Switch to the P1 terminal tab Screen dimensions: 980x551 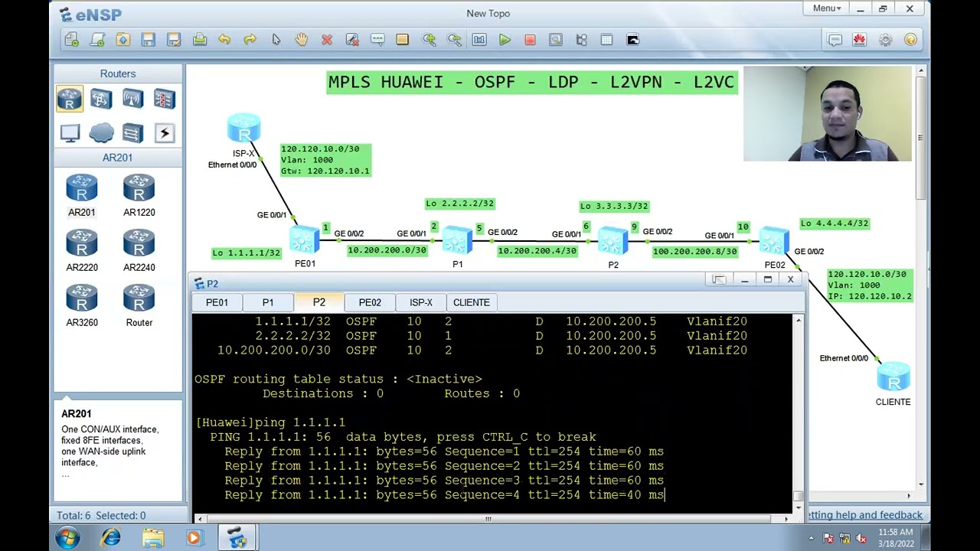tap(268, 302)
